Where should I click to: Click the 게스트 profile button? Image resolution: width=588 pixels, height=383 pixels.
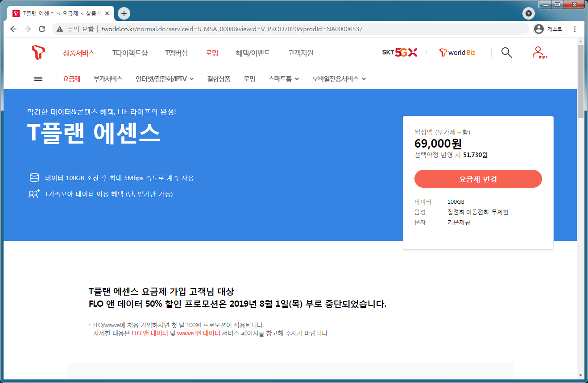550,29
